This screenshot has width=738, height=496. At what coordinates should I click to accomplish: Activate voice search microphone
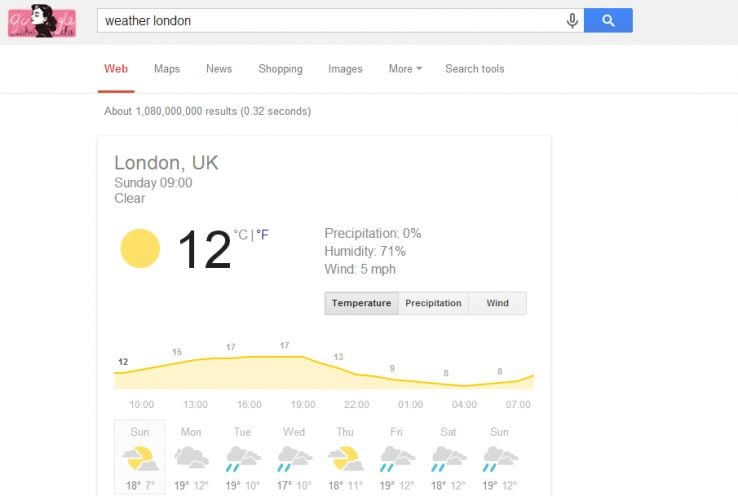572,21
